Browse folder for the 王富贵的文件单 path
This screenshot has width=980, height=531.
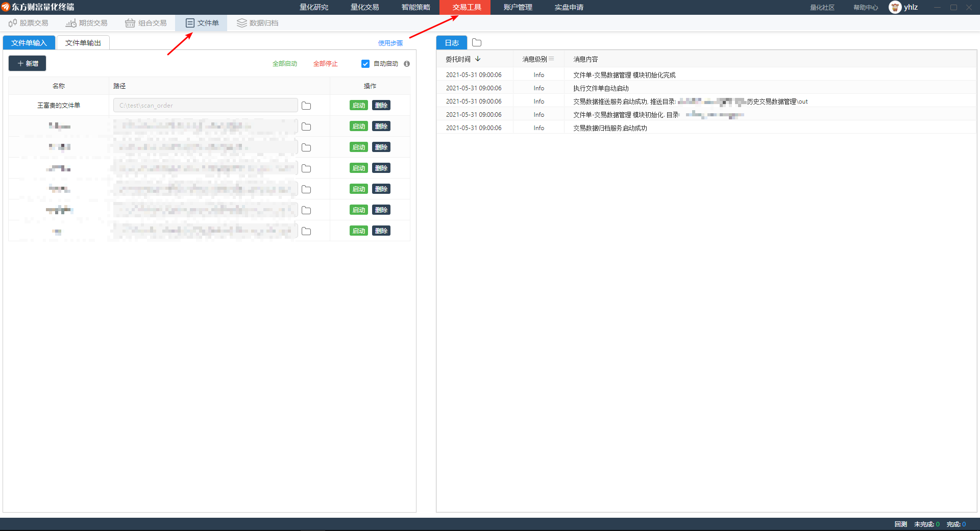(306, 106)
